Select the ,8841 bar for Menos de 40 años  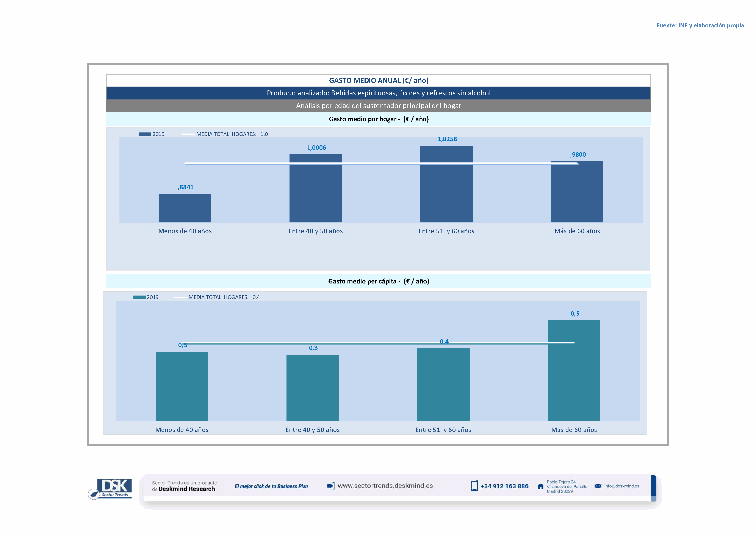tap(185, 208)
